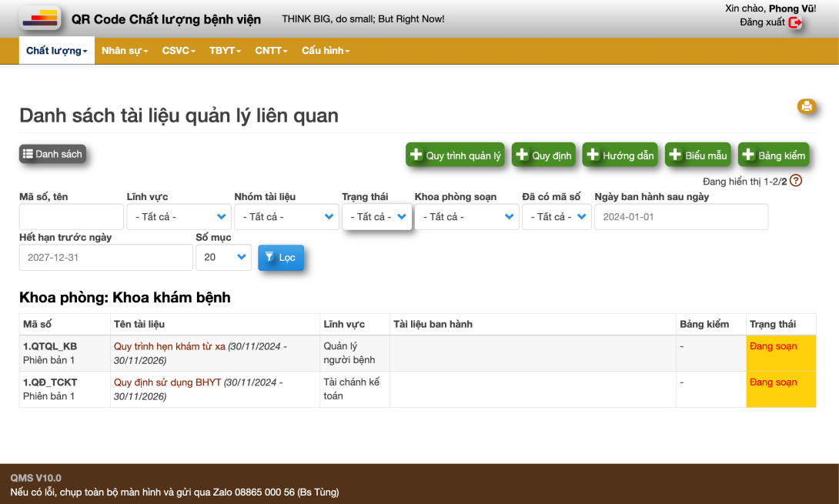Image resolution: width=839 pixels, height=504 pixels.
Task: Expand the Khoa phòng soạn dropdown
Action: tap(466, 217)
